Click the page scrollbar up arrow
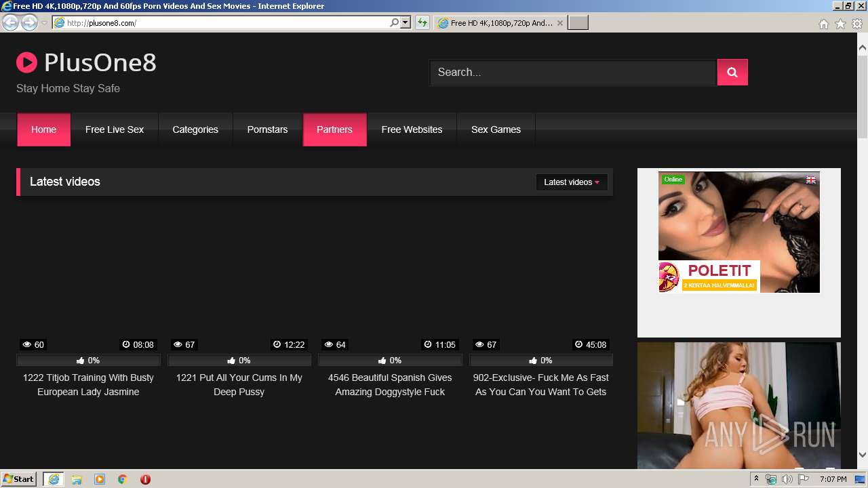 (x=863, y=48)
